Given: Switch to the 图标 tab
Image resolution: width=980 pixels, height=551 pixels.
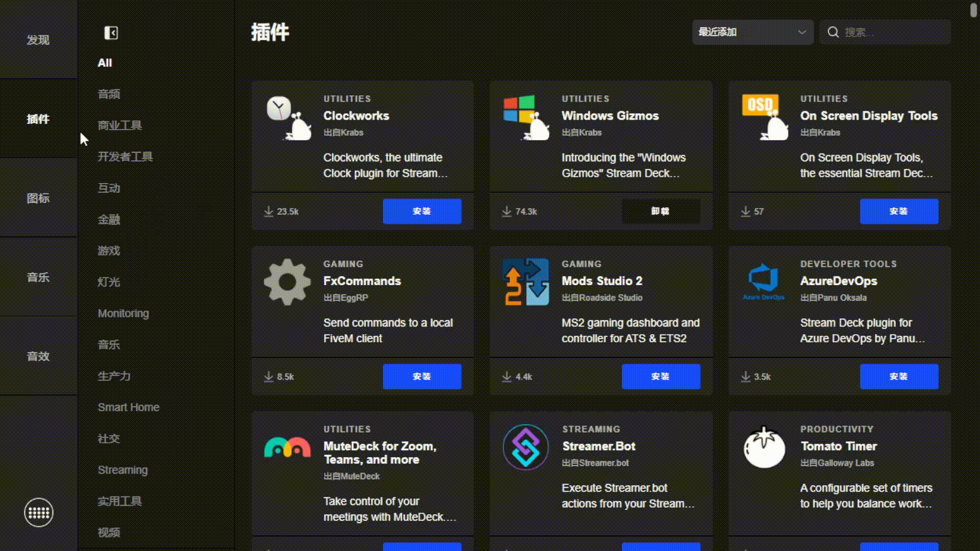Looking at the screenshot, I should [38, 198].
